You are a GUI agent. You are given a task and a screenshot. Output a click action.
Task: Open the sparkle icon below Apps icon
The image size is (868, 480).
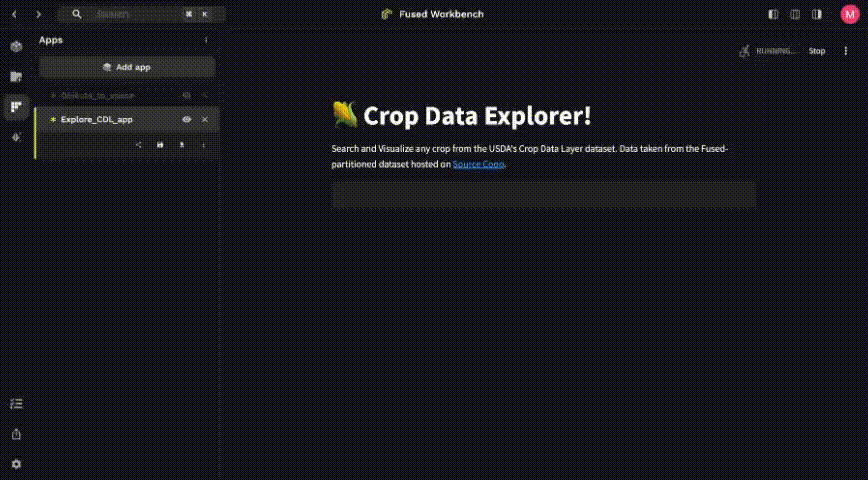16,137
